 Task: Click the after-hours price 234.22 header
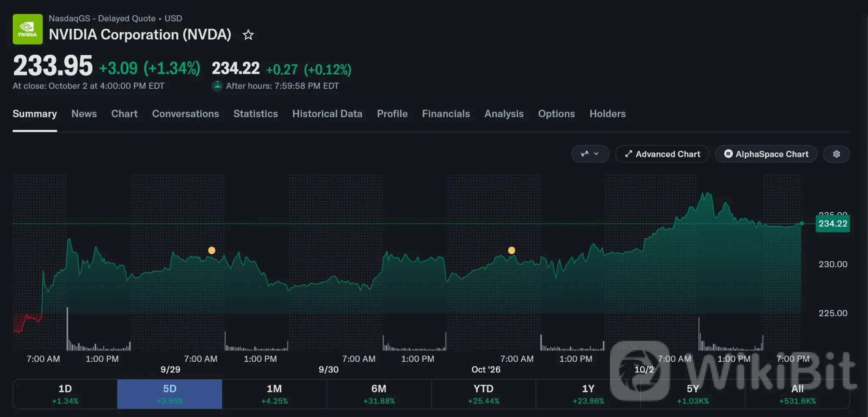click(236, 68)
